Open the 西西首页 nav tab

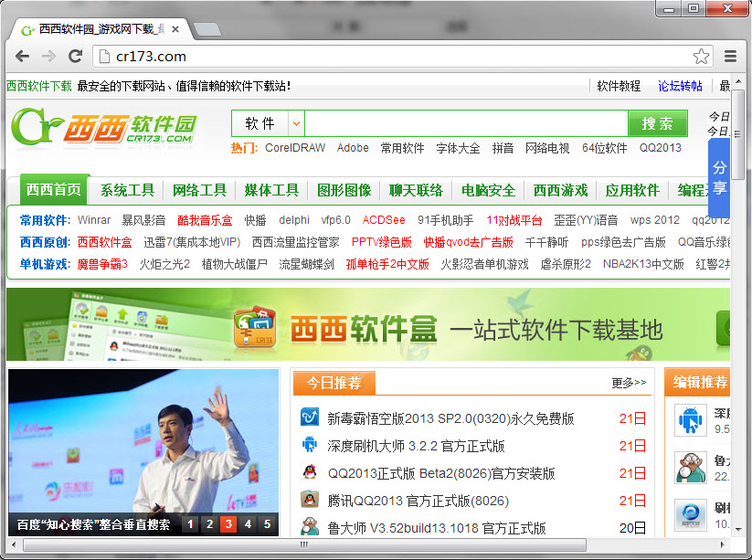(54, 190)
